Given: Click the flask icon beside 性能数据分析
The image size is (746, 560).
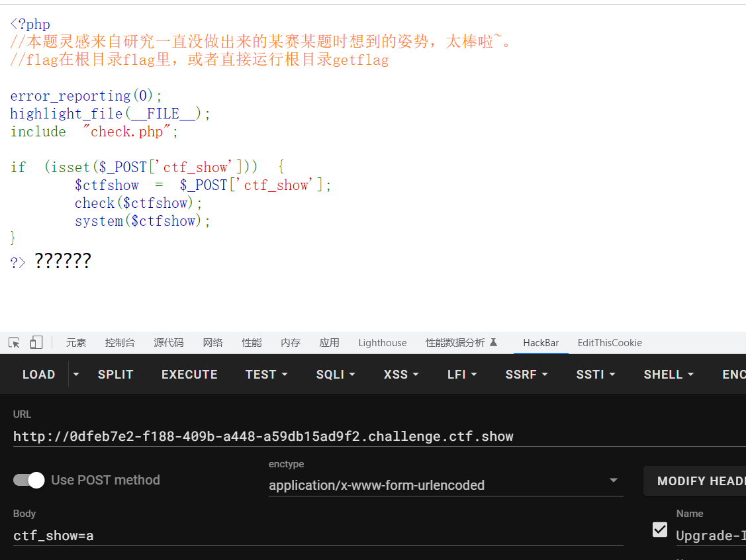Looking at the screenshot, I should coord(493,342).
